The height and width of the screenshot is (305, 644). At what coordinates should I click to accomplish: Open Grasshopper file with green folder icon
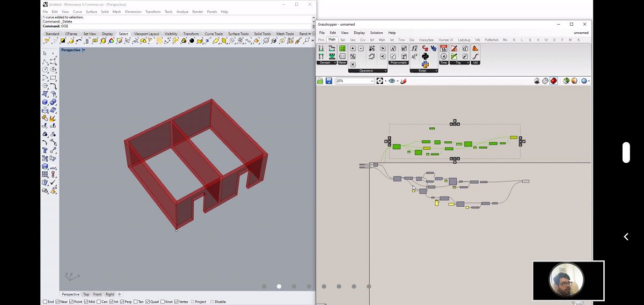tap(320, 81)
